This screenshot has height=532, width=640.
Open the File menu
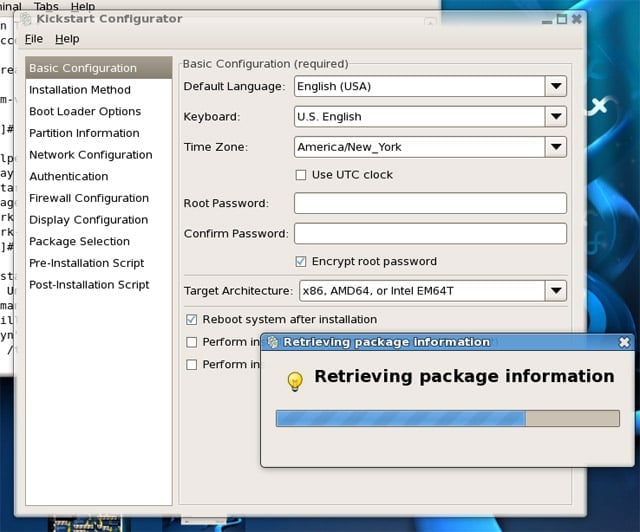(33, 39)
